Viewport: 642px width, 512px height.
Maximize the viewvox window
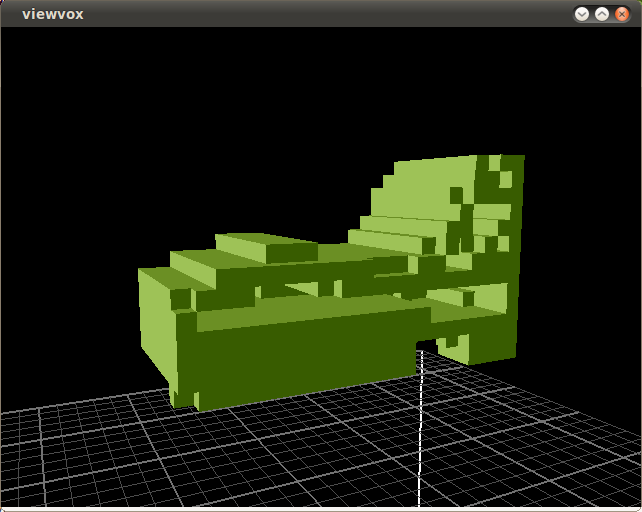[602, 14]
